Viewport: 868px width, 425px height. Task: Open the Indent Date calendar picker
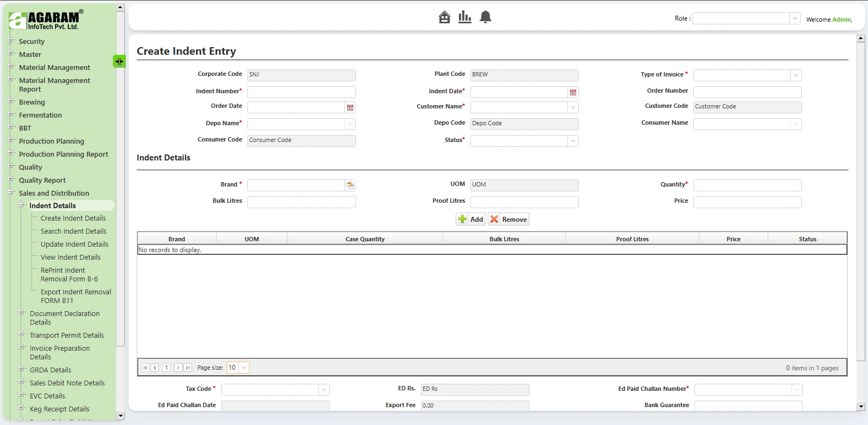tap(573, 92)
